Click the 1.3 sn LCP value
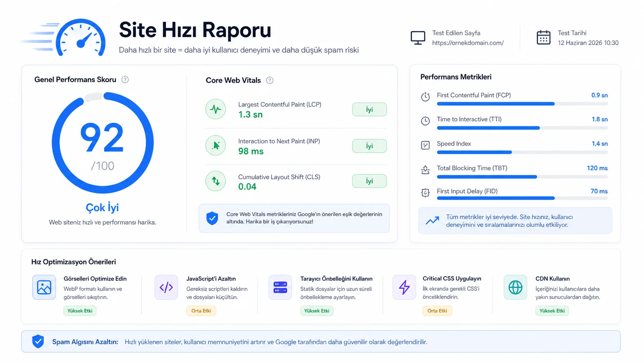 tap(250, 115)
